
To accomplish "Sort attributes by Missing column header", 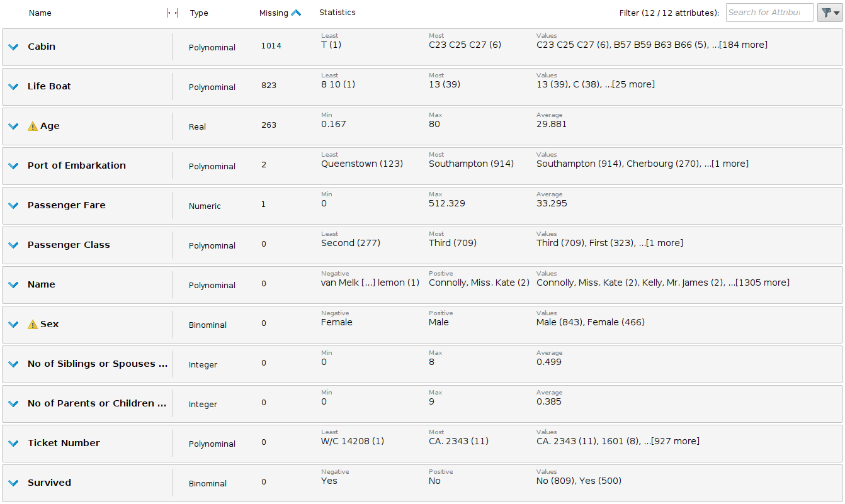I will pos(273,13).
